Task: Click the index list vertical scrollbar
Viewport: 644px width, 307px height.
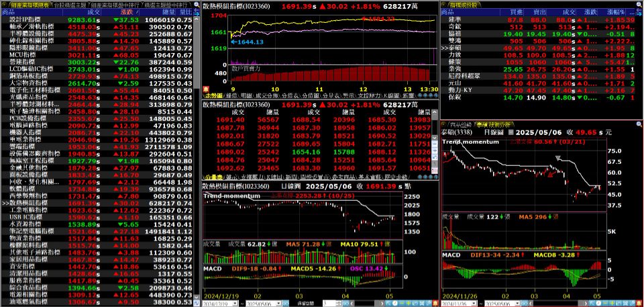Action: [x=197, y=157]
